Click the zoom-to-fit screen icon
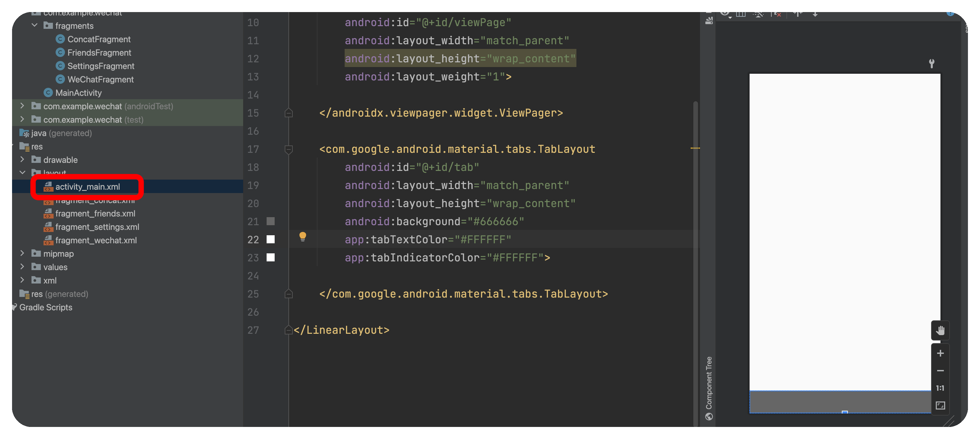The width and height of the screenshot is (980, 439). (940, 405)
